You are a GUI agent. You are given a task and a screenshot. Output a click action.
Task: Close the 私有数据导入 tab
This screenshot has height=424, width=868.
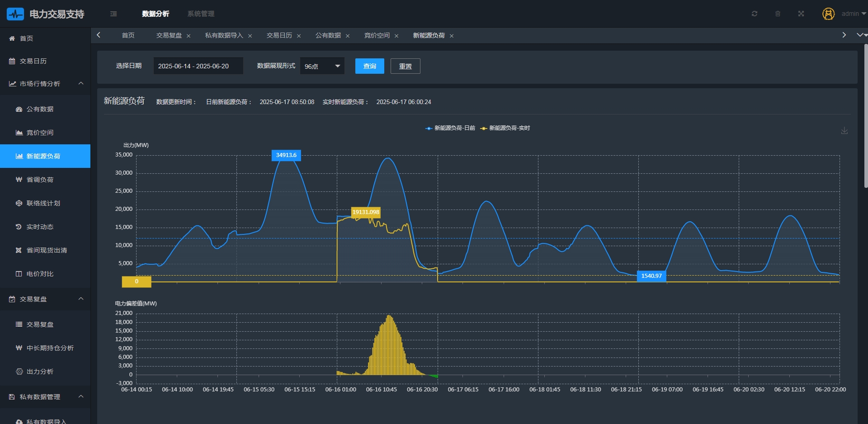250,36
